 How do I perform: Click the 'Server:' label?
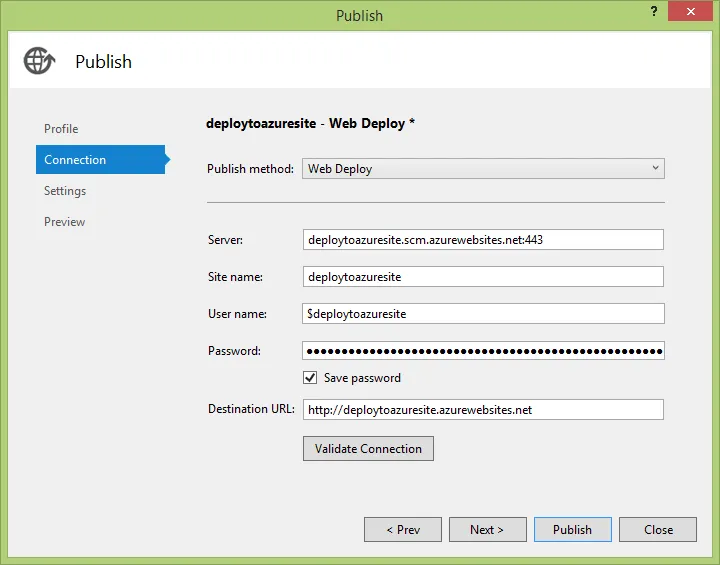point(225,239)
